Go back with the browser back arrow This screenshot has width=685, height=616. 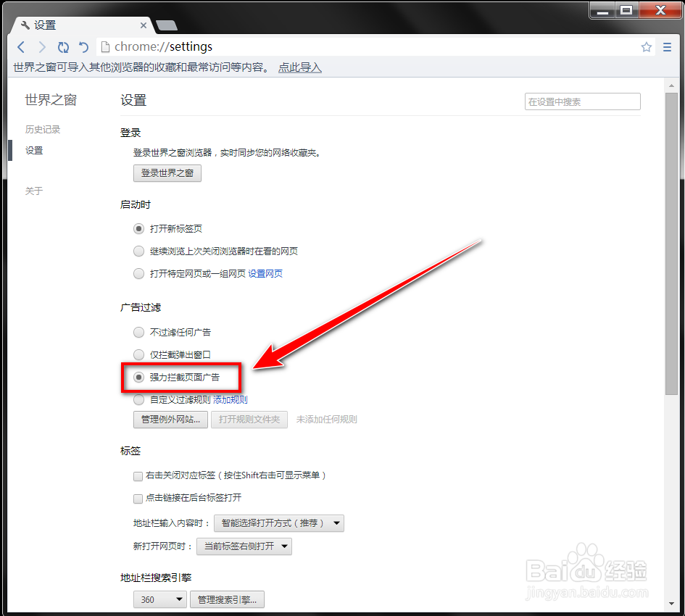point(20,47)
